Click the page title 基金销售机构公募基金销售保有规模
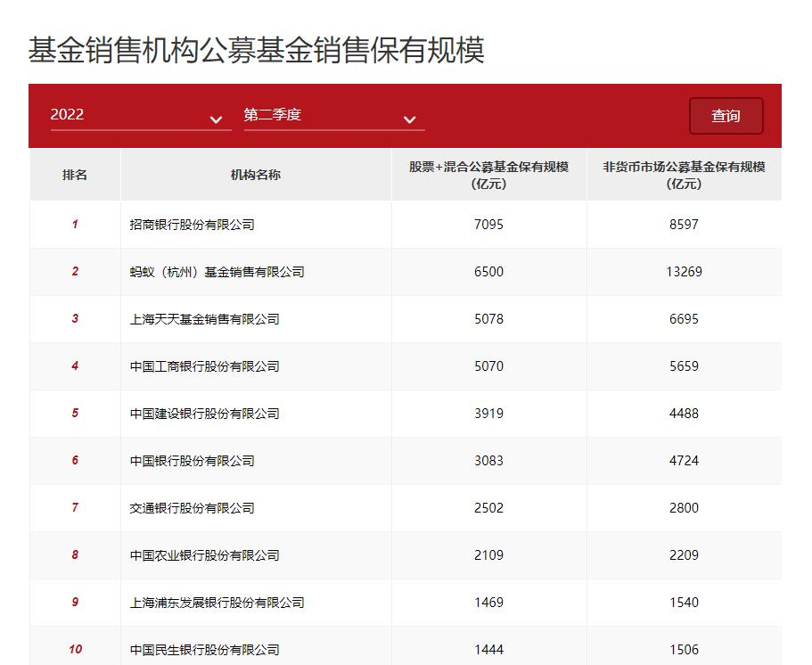 [x=257, y=50]
